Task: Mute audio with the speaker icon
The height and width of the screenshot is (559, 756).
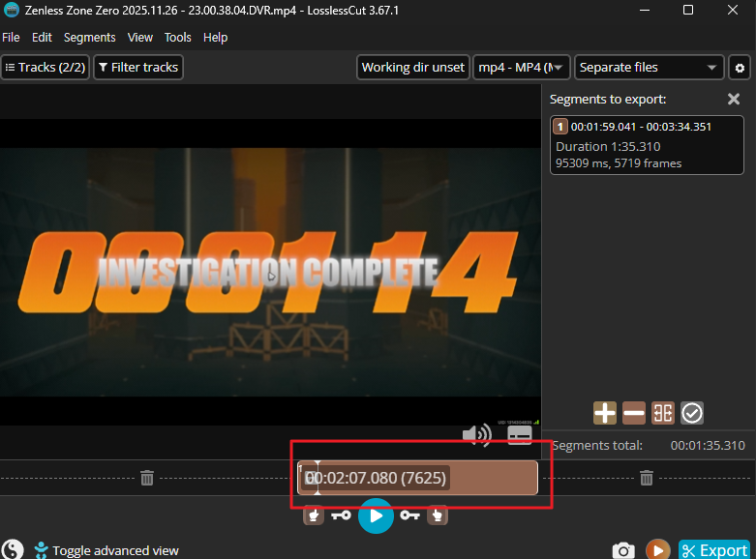Action: (477, 434)
